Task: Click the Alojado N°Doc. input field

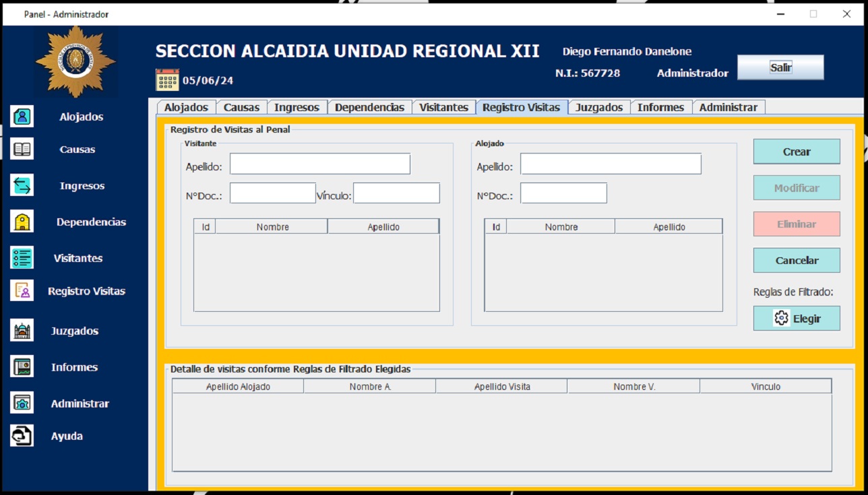Action: (x=563, y=193)
